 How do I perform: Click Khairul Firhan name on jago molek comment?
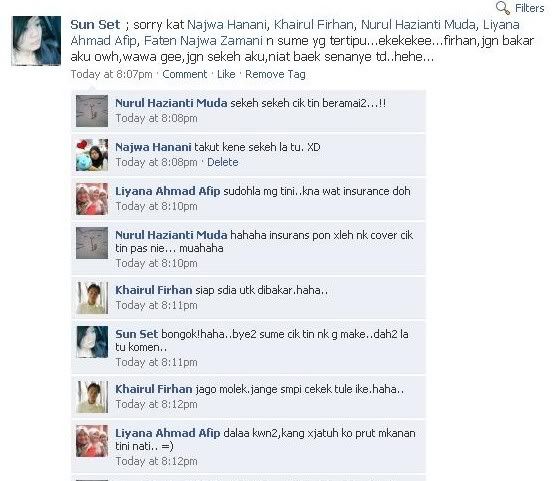pyautogui.click(x=153, y=389)
